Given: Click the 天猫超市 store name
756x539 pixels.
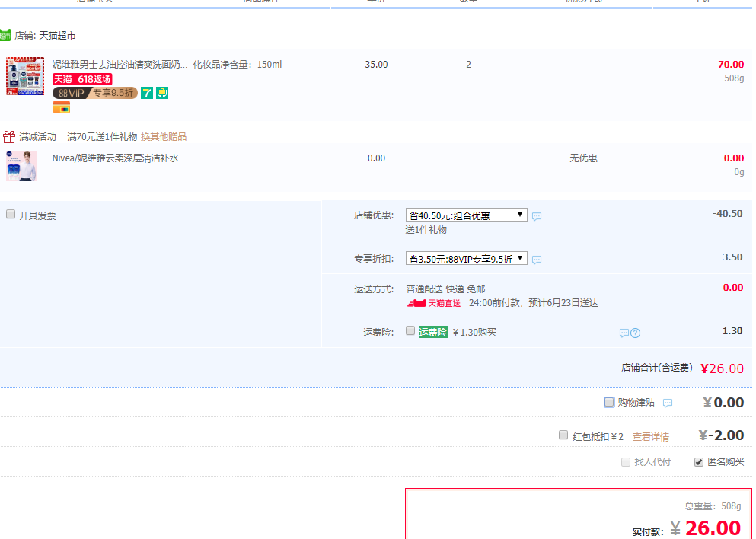Looking at the screenshot, I should pyautogui.click(x=57, y=36).
